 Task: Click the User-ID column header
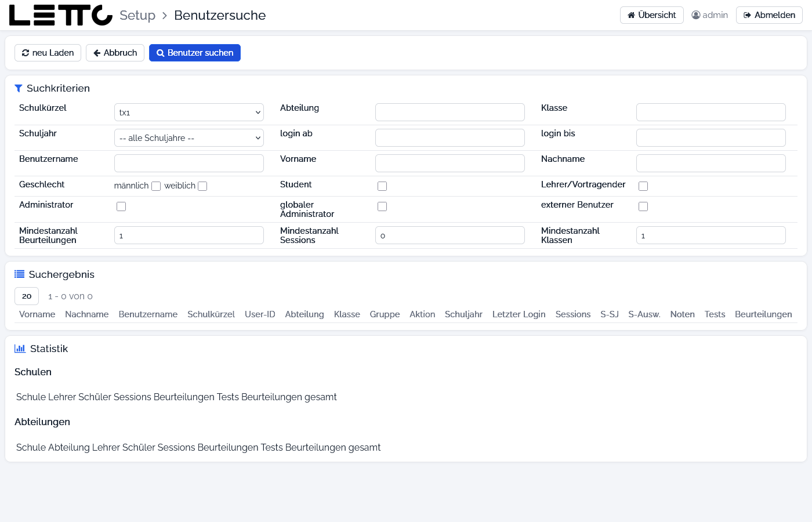pos(260,314)
